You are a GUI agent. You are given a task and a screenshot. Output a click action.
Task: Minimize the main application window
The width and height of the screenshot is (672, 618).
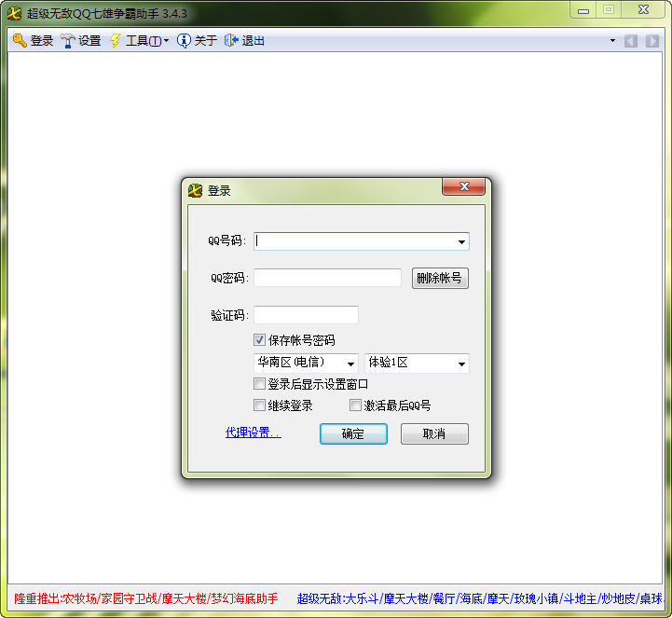coord(583,10)
